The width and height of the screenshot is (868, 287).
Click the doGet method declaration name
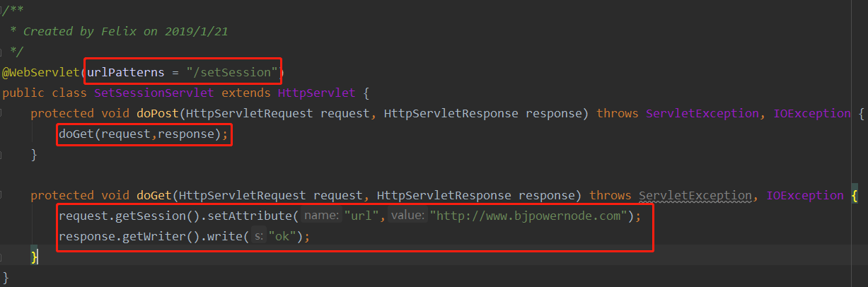154,195
